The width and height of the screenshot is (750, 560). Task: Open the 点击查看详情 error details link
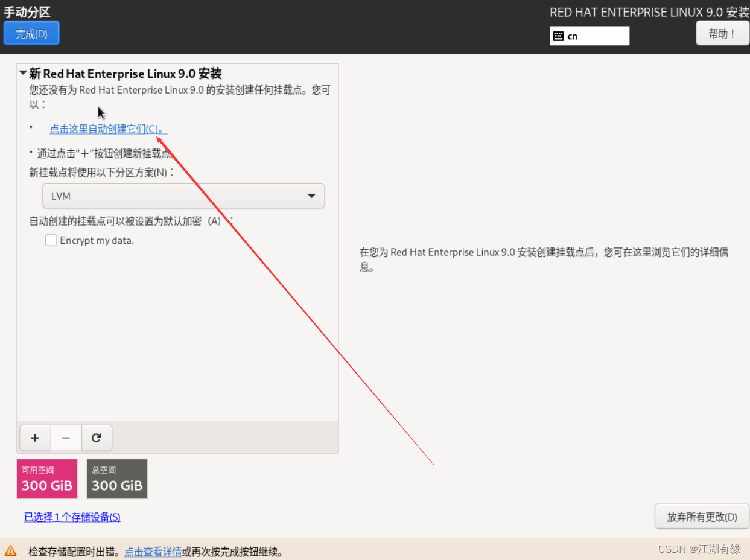[x=153, y=552]
